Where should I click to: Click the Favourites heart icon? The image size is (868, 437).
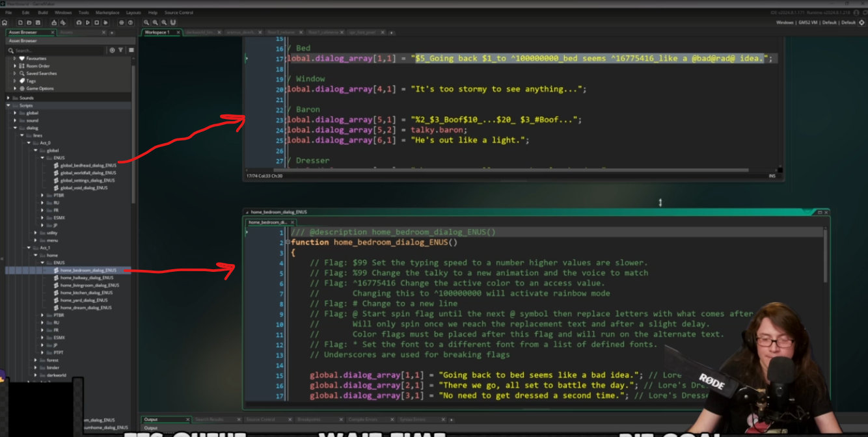pyautogui.click(x=21, y=59)
